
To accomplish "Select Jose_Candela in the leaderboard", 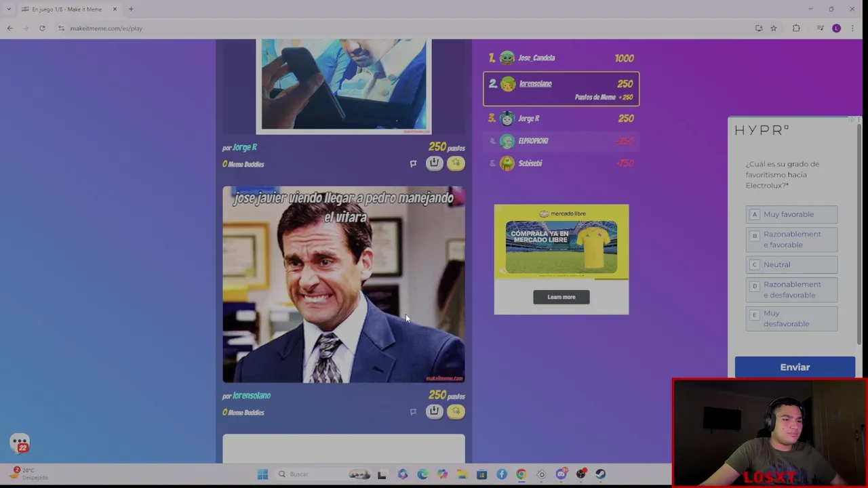I will (x=561, y=58).
